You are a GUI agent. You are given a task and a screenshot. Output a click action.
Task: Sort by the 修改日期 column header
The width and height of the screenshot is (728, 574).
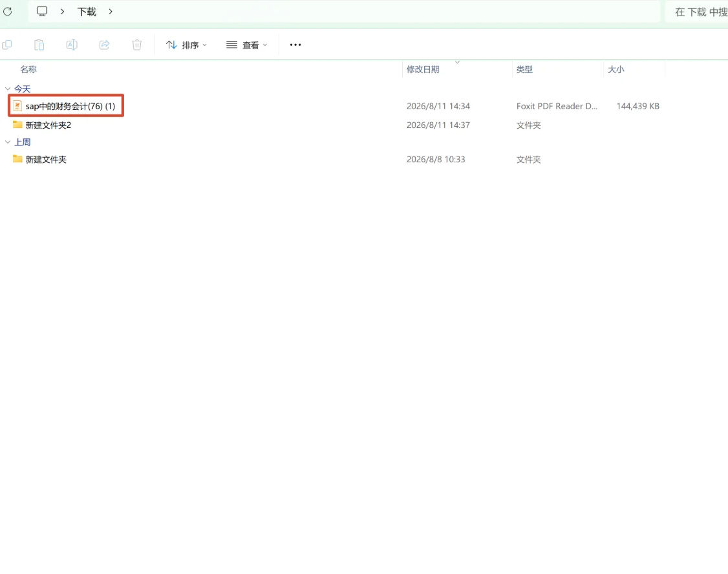click(x=423, y=69)
